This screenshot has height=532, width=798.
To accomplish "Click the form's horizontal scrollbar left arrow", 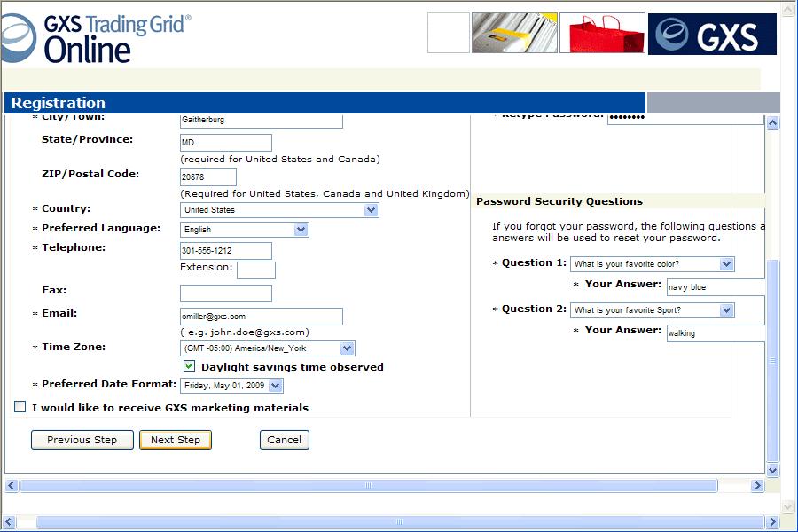I will coord(12,486).
